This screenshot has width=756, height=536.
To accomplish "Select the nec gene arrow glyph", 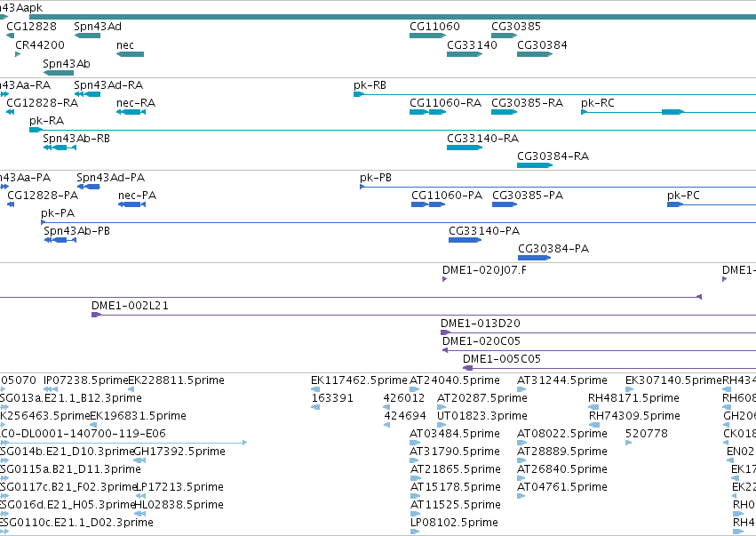I will click(131, 54).
